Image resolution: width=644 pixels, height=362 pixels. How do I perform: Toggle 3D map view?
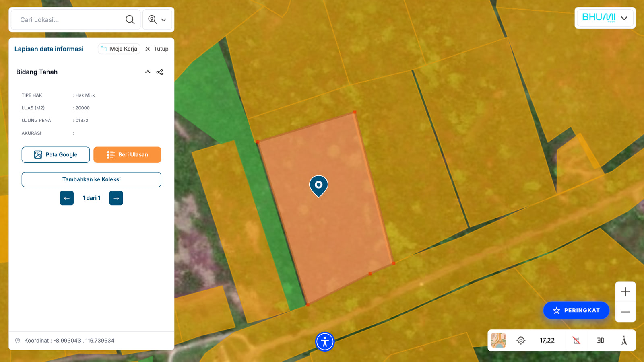coord(601,340)
